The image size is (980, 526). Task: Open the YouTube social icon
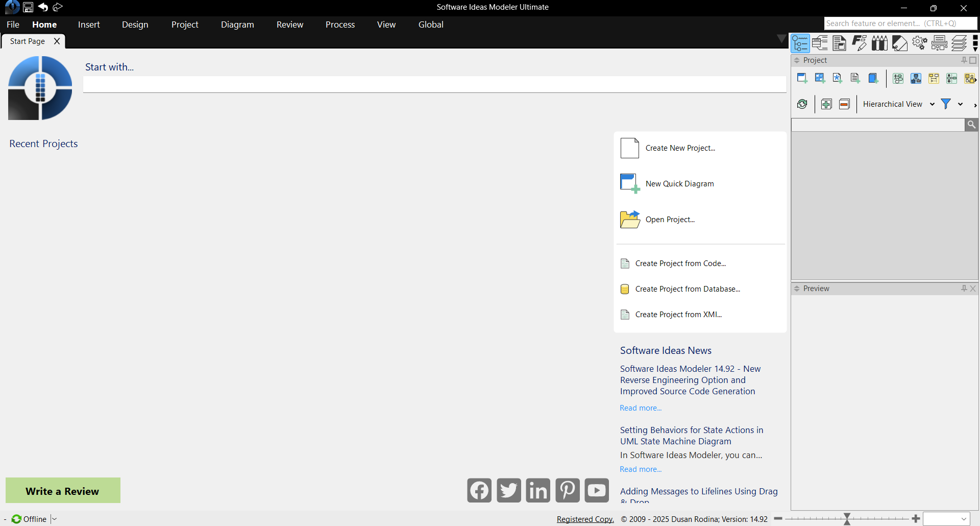(597, 490)
